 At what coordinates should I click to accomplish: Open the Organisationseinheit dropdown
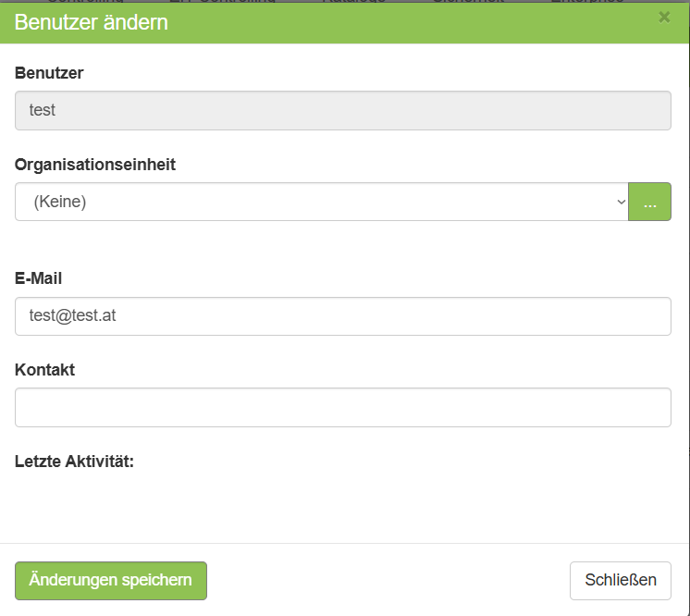pos(321,202)
